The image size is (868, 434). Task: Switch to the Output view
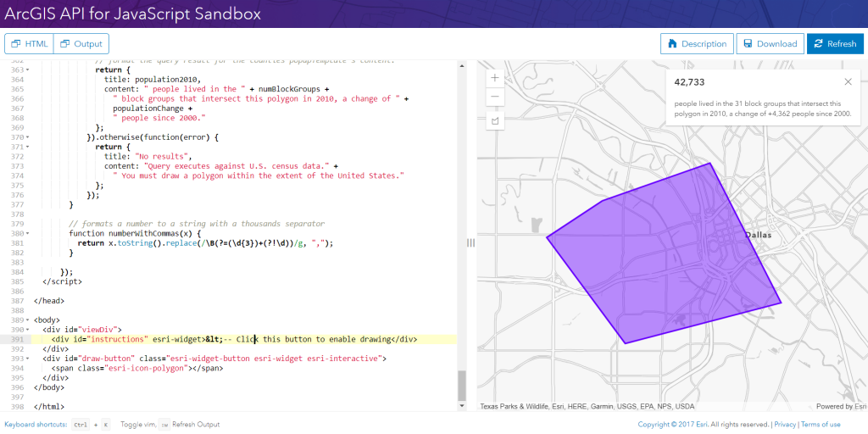pos(81,44)
